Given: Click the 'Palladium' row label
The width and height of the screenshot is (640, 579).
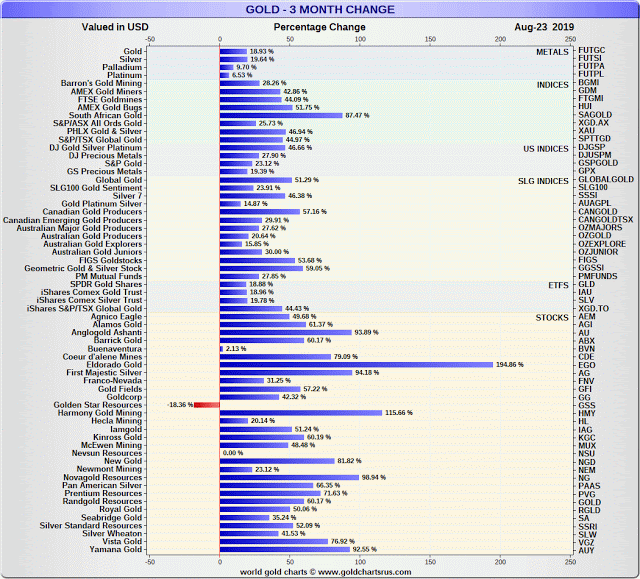Looking at the screenshot, I should [122, 67].
